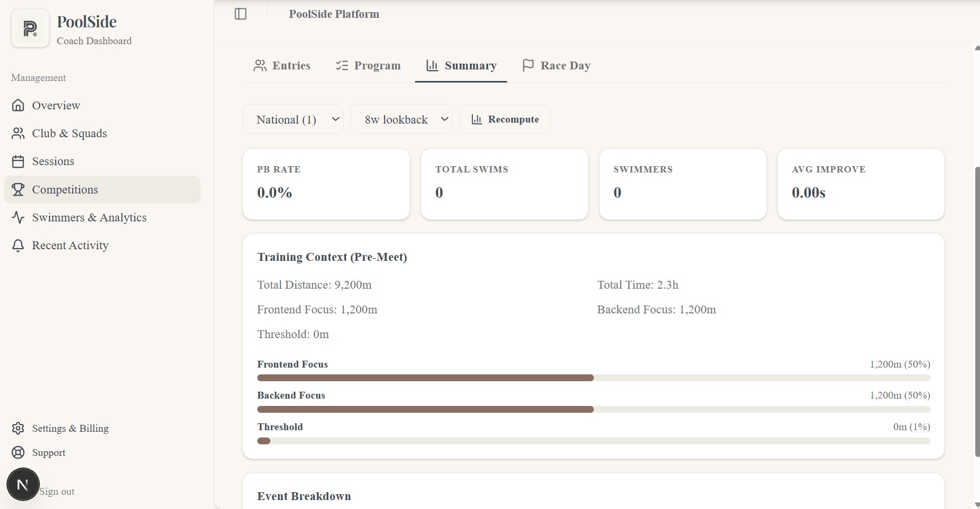This screenshot has width=980, height=509.
Task: Open the Race Day tab
Action: (556, 65)
